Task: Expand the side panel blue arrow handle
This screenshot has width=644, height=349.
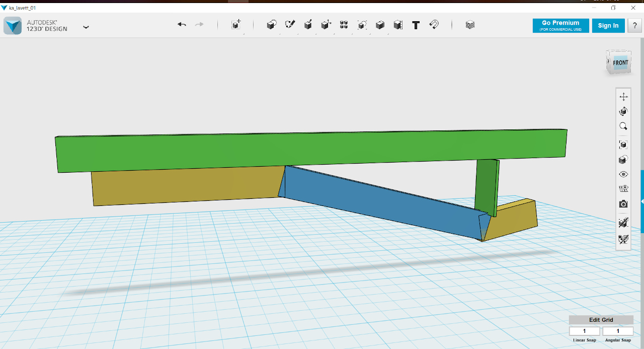Action: pyautogui.click(x=642, y=201)
